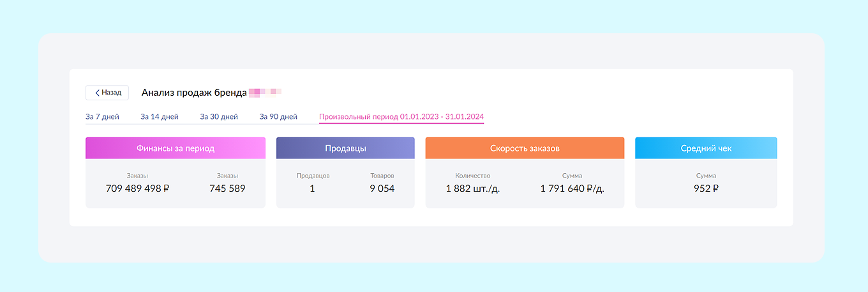The image size is (868, 292).
Task: Click the Продавцов label in sellers card
Action: (313, 176)
